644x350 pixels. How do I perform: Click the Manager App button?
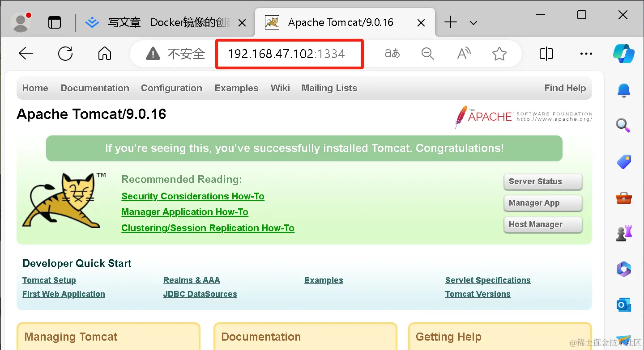[x=543, y=203]
